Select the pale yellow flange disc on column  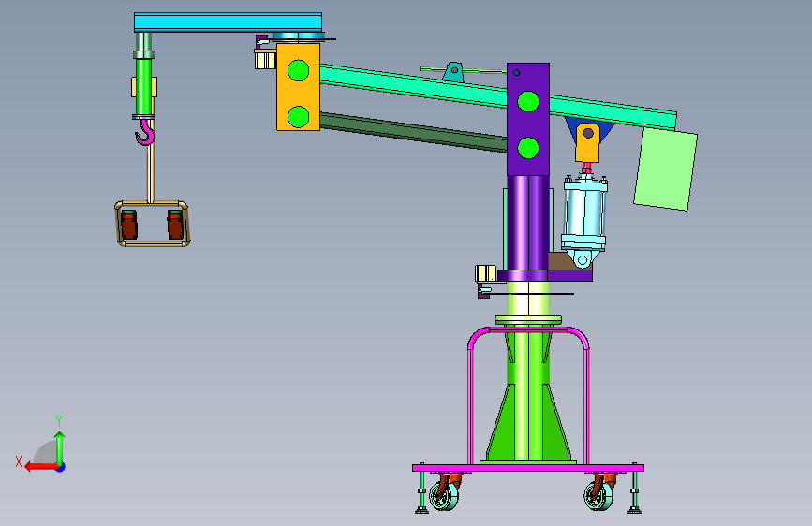[x=528, y=320]
